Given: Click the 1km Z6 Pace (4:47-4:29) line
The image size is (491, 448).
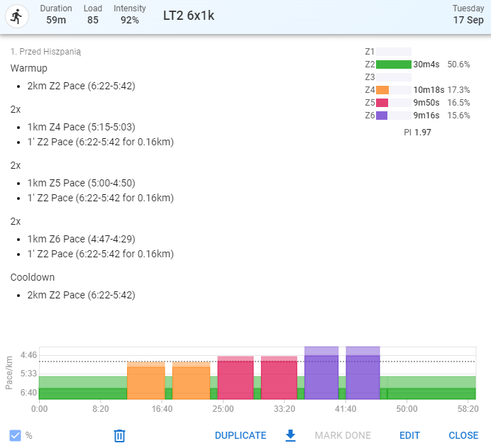Looking at the screenshot, I should [82, 239].
